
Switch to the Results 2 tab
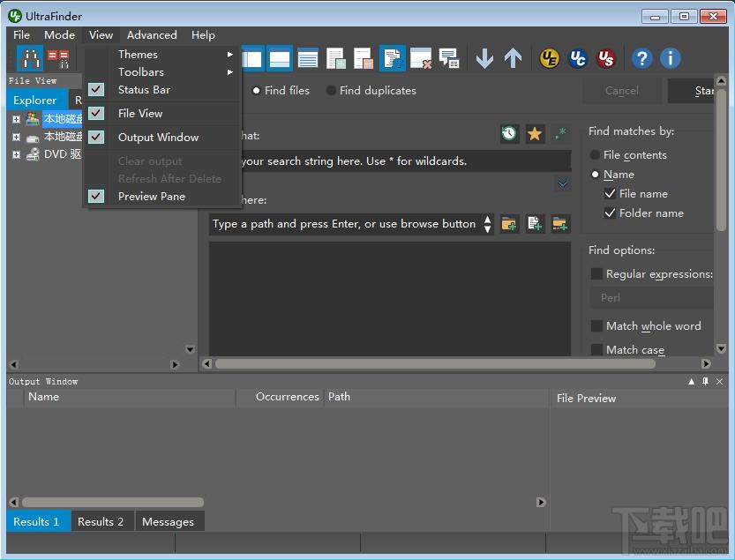click(x=101, y=521)
